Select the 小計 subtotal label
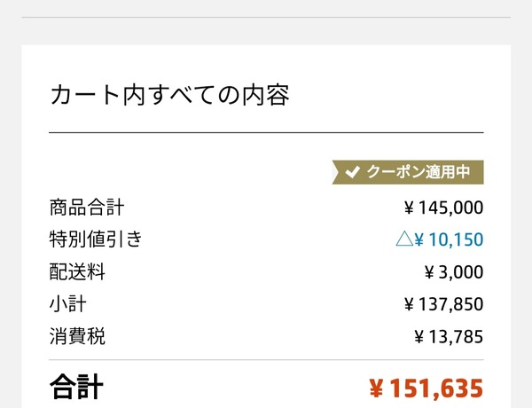Viewport: 532px width, 408px height. tap(68, 304)
